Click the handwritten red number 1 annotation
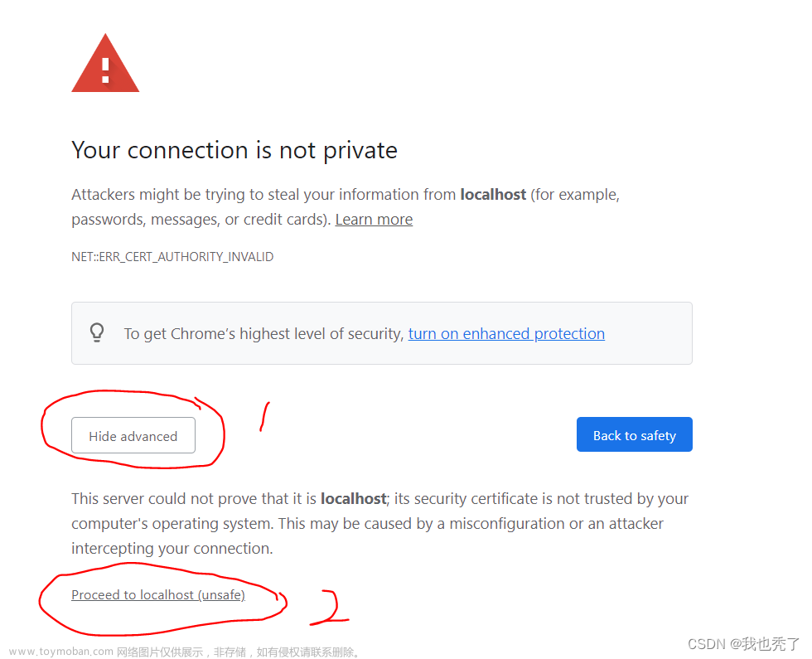 pos(264,416)
